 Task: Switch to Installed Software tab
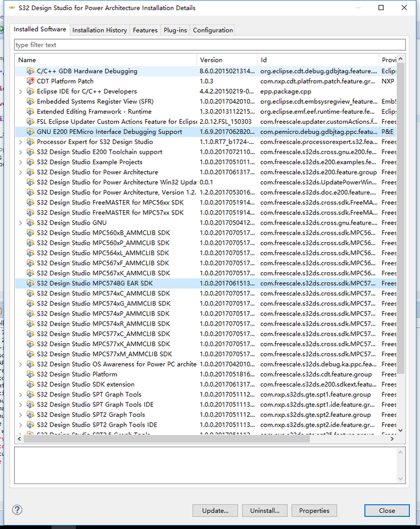[40, 29]
